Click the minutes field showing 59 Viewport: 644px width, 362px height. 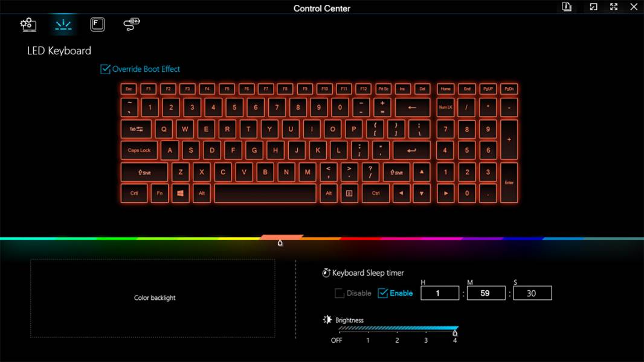click(x=486, y=293)
